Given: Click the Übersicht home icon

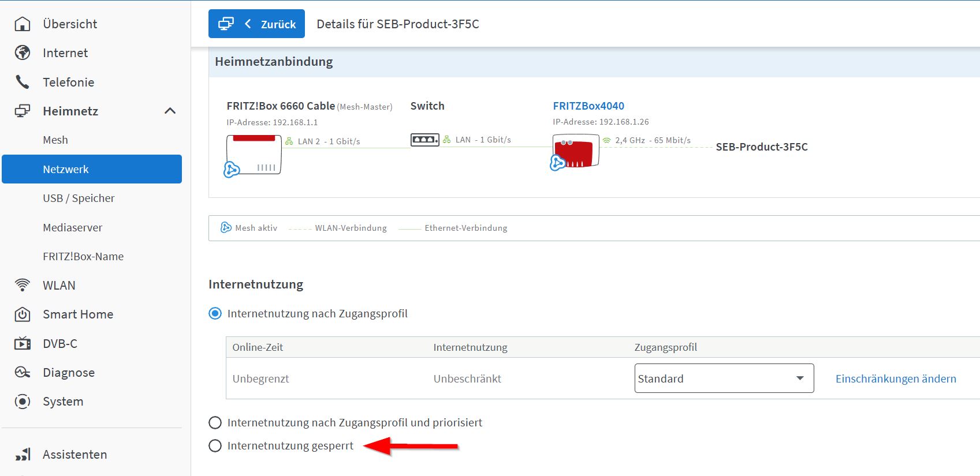Looking at the screenshot, I should click(23, 24).
